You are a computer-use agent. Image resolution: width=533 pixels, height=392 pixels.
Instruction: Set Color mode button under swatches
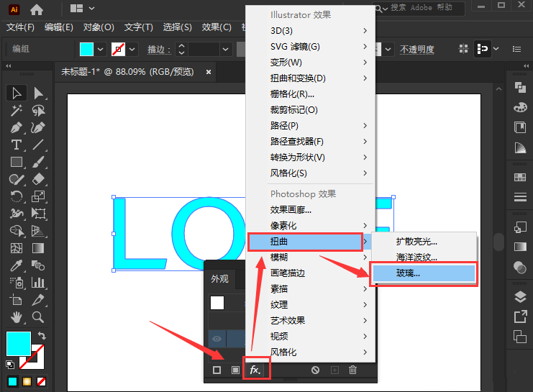(x=12, y=381)
